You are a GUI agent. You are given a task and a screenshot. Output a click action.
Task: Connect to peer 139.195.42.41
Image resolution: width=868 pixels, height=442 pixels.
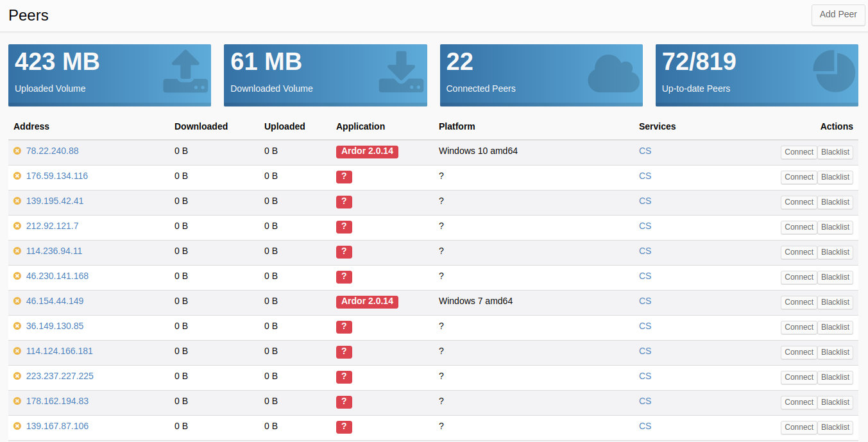[799, 202]
